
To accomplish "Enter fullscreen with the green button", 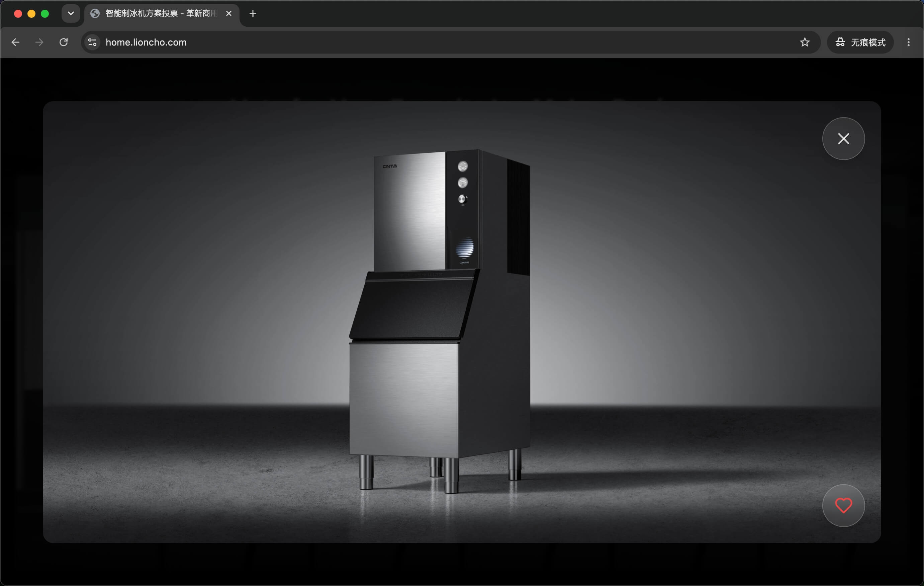I will point(45,14).
